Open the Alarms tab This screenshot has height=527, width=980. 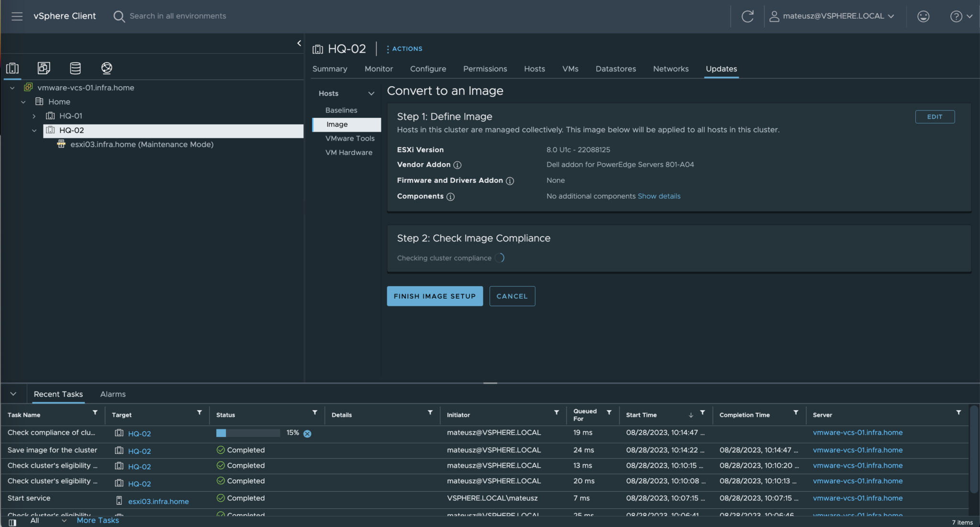[112, 394]
